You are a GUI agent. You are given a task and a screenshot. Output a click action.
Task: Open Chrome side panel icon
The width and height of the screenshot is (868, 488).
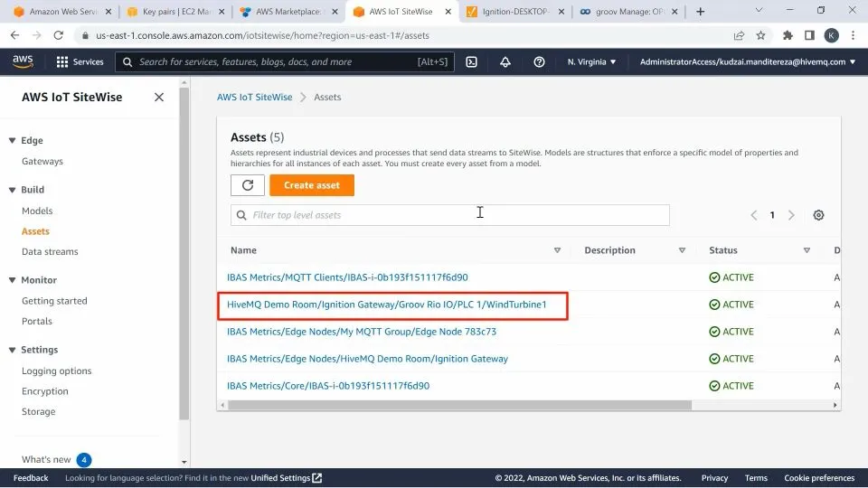pyautogui.click(x=809, y=35)
